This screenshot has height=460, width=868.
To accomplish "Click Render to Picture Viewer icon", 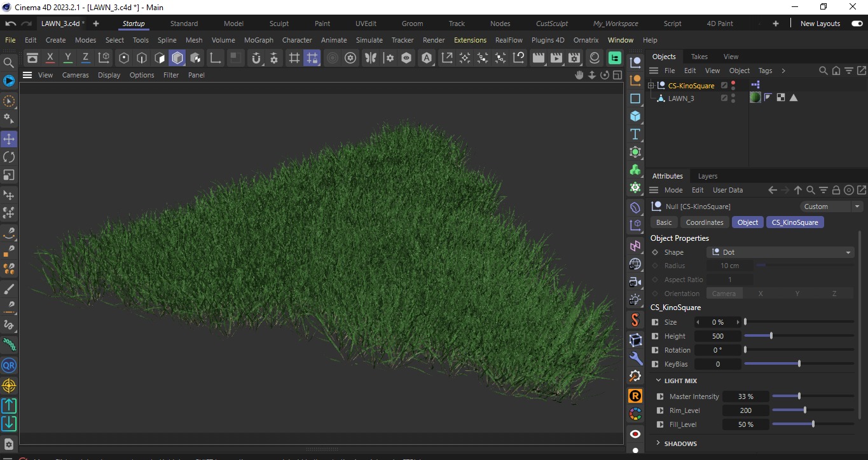I will [556, 58].
